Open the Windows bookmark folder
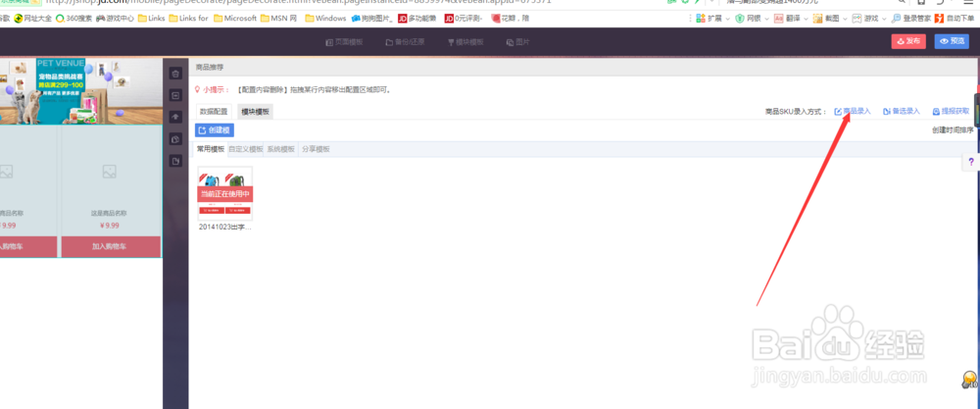Viewport: 980px width, 409px height. click(x=325, y=18)
